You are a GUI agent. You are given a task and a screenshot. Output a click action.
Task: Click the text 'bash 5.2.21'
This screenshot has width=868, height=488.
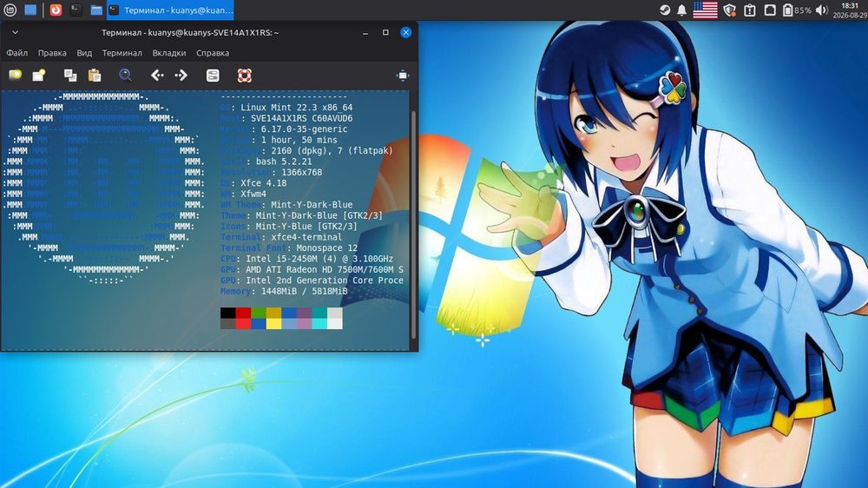[x=284, y=162]
